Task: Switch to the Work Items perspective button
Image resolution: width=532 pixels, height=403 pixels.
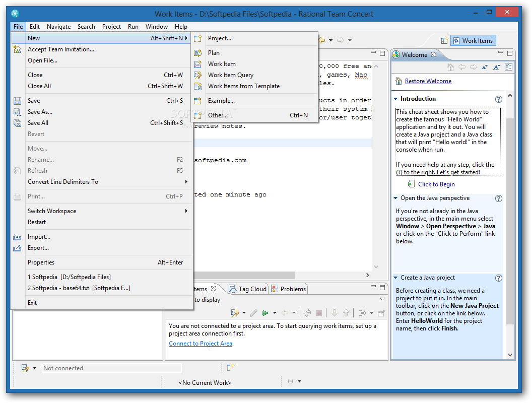Action: tap(473, 41)
